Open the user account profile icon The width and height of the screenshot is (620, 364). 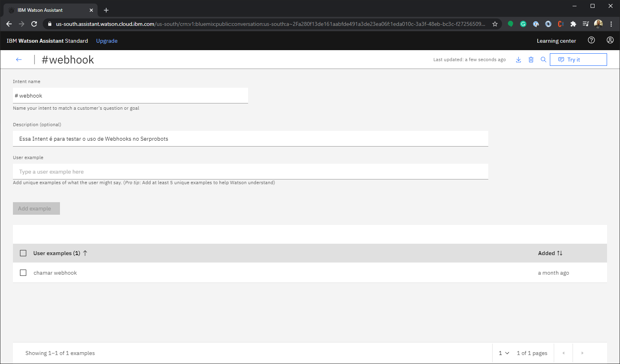pos(610,40)
